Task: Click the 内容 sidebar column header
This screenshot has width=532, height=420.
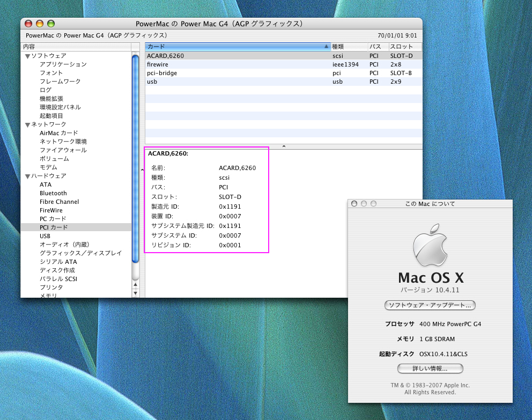Action: (x=77, y=47)
